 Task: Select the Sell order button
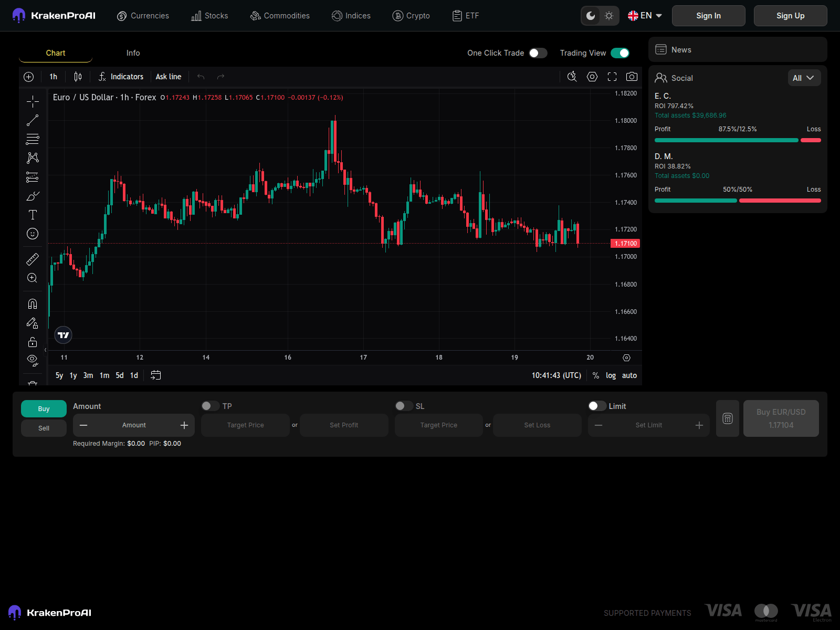[x=44, y=428]
